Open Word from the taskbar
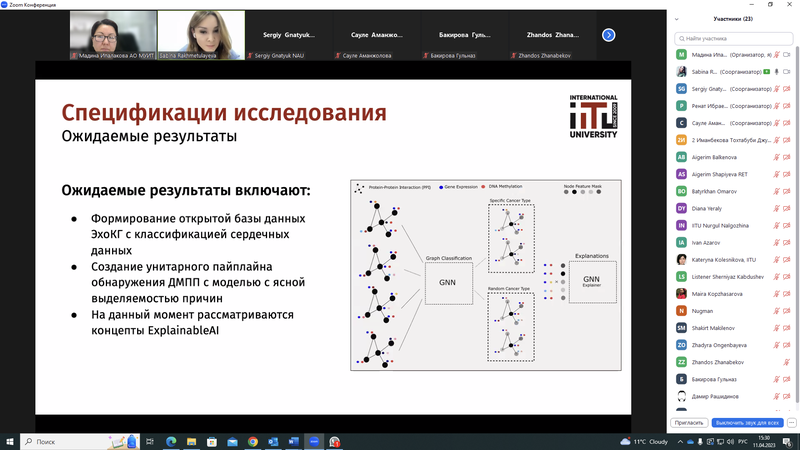The image size is (800, 450). [x=293, y=441]
